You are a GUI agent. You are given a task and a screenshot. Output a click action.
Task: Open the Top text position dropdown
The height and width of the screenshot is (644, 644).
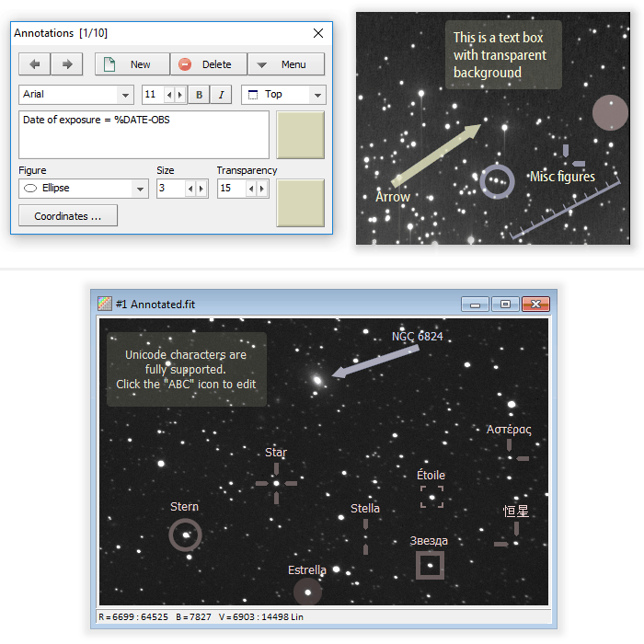pos(317,95)
